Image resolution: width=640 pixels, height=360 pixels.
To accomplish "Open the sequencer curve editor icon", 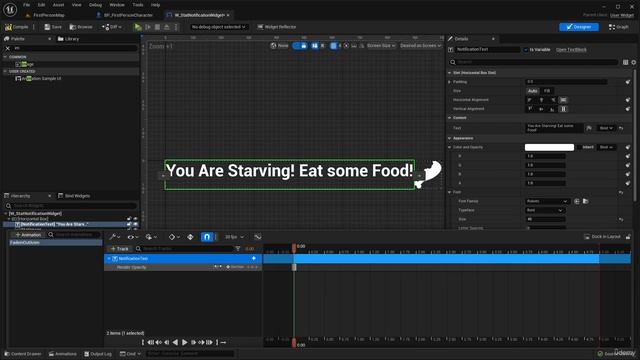I will tap(258, 237).
